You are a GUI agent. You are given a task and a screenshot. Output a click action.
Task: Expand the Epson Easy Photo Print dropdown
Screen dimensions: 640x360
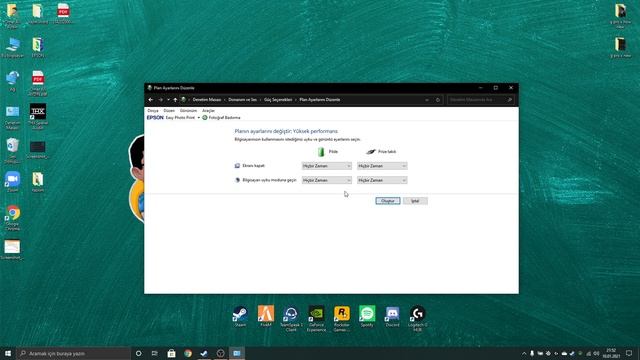(x=198, y=118)
